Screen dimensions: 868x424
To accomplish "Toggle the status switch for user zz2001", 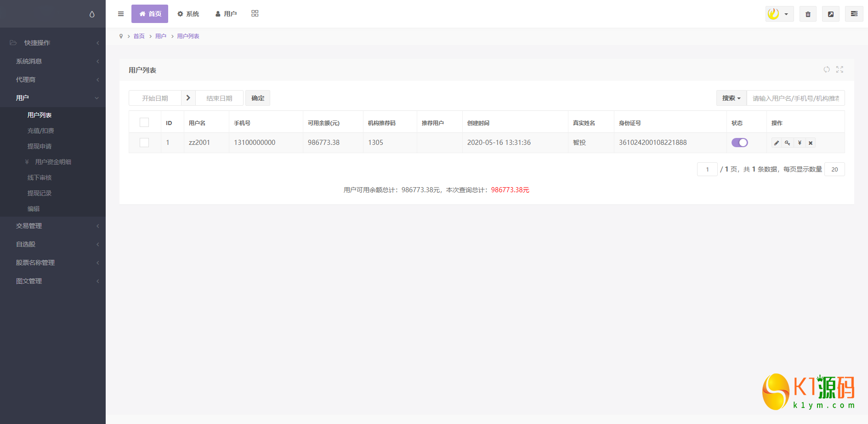I will 740,143.
